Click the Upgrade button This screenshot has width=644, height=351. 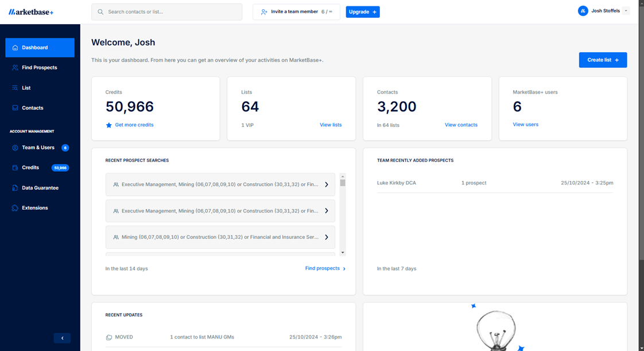[363, 12]
